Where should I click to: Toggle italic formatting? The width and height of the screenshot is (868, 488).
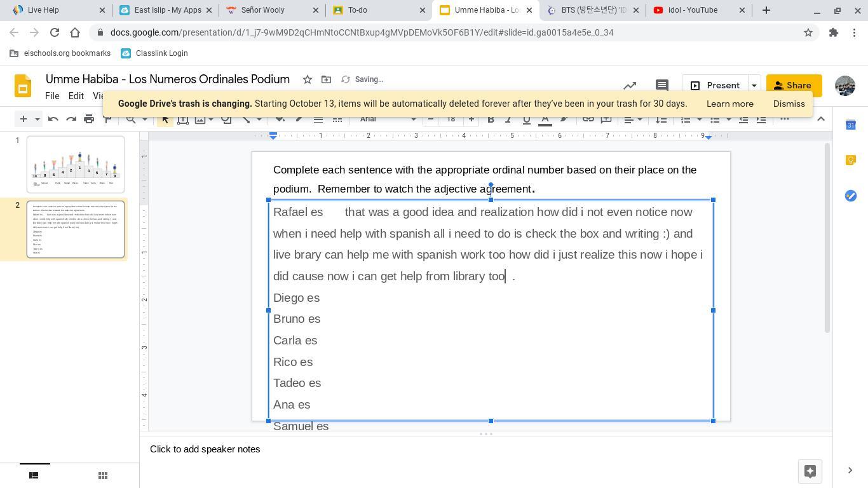[508, 119]
